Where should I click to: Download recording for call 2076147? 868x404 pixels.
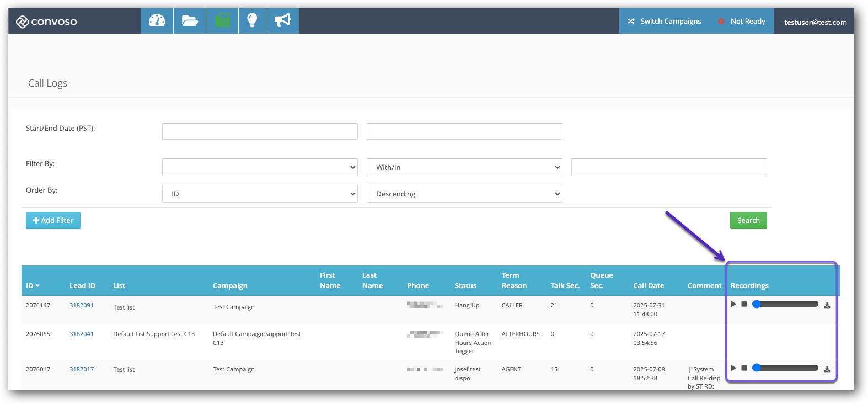(x=827, y=305)
